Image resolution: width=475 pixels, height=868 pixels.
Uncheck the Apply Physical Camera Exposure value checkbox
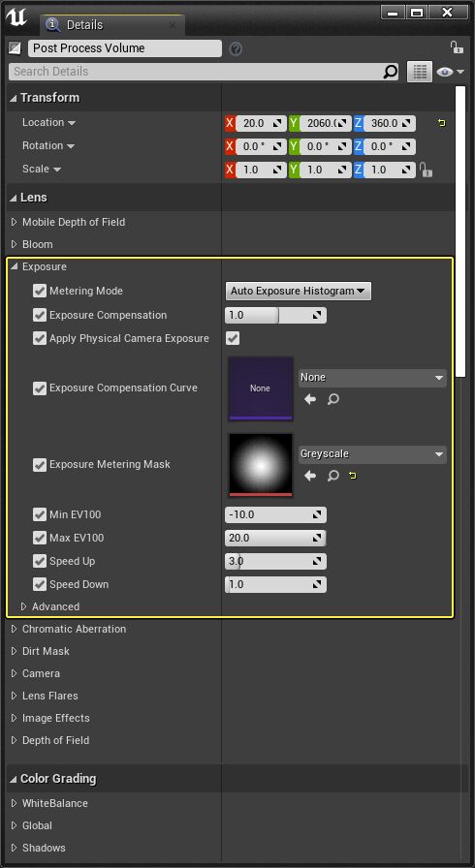(x=233, y=338)
